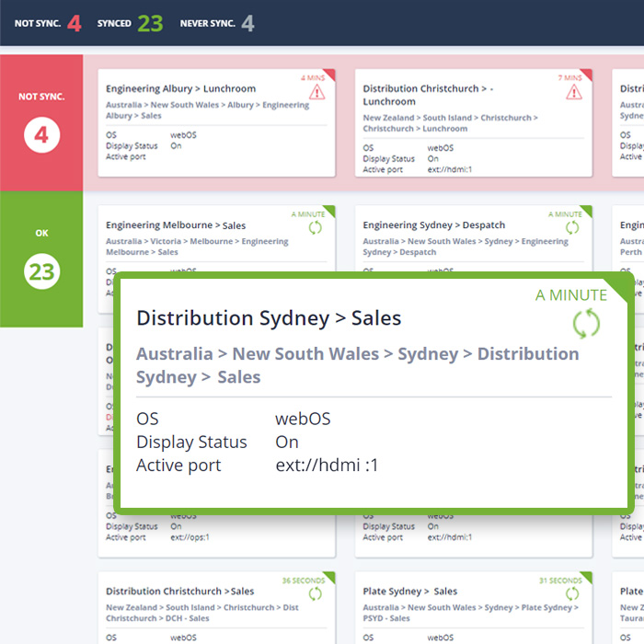This screenshot has height=644, width=644.
Task: Open Engineering Sydney > Despatch card title
Action: click(433, 225)
